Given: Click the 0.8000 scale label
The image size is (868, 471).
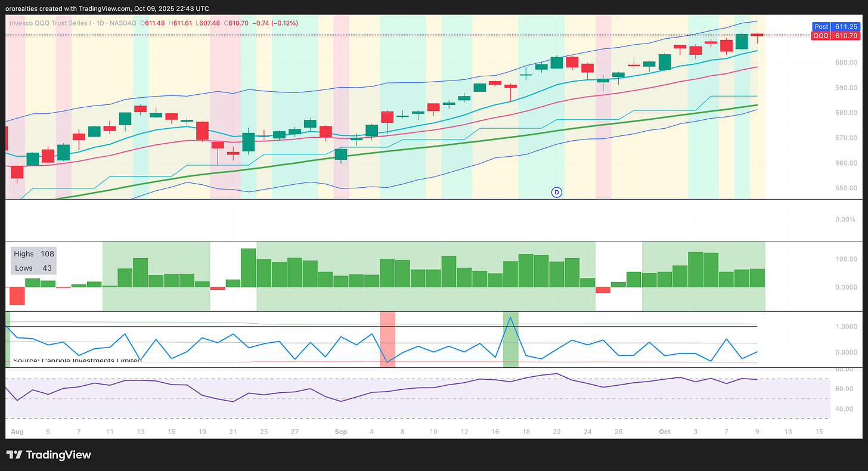Looking at the screenshot, I should (845, 352).
